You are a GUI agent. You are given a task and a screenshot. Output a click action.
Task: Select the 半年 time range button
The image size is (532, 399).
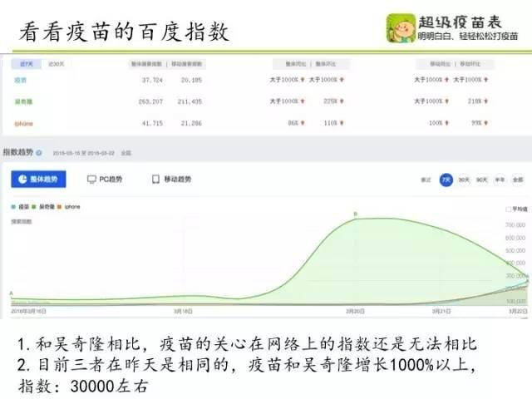tap(500, 180)
